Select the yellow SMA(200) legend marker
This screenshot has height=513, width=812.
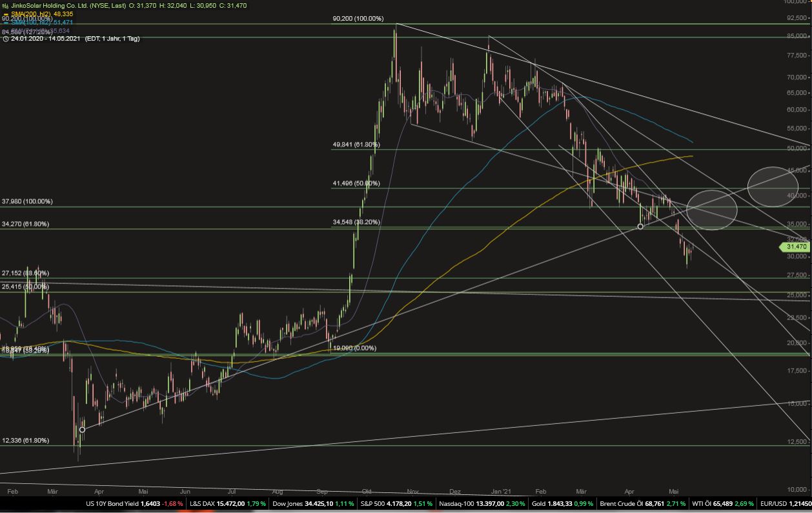point(6,14)
